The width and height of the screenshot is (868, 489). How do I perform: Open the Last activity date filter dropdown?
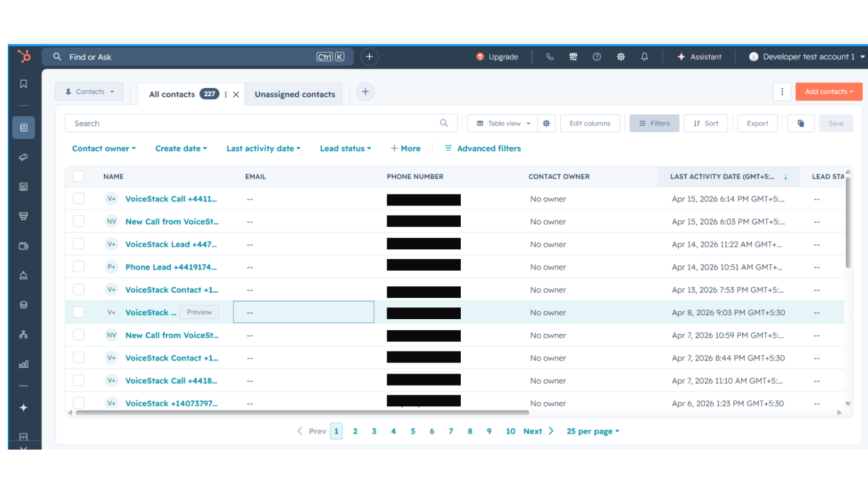coord(263,149)
